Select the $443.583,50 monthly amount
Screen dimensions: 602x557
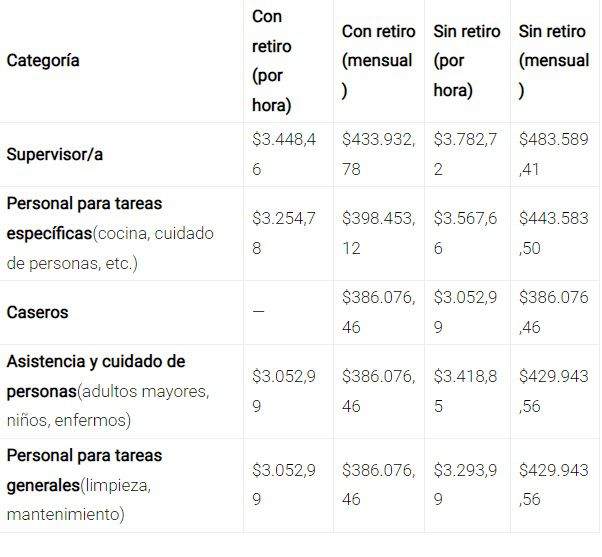coord(554,233)
